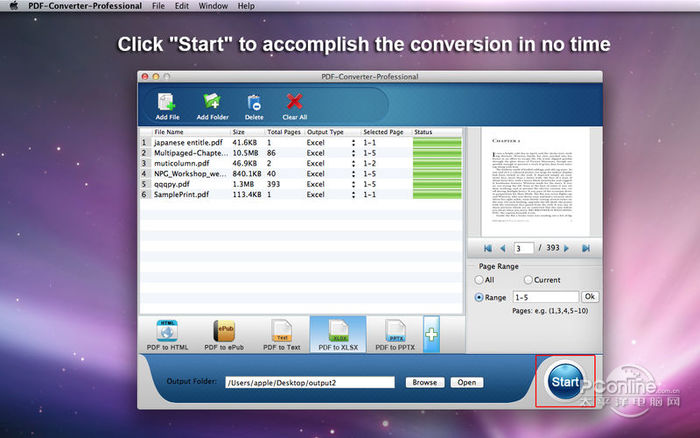
Task: Click the Size column header
Action: (x=247, y=132)
